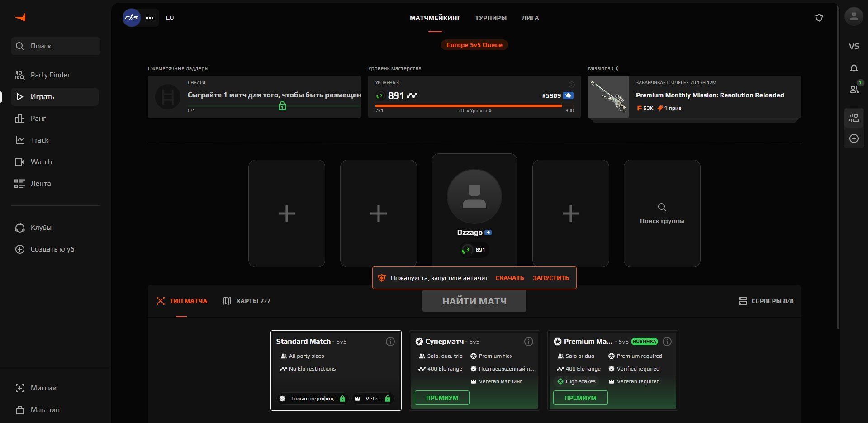Switch to the Турниры tab

pyautogui.click(x=490, y=18)
